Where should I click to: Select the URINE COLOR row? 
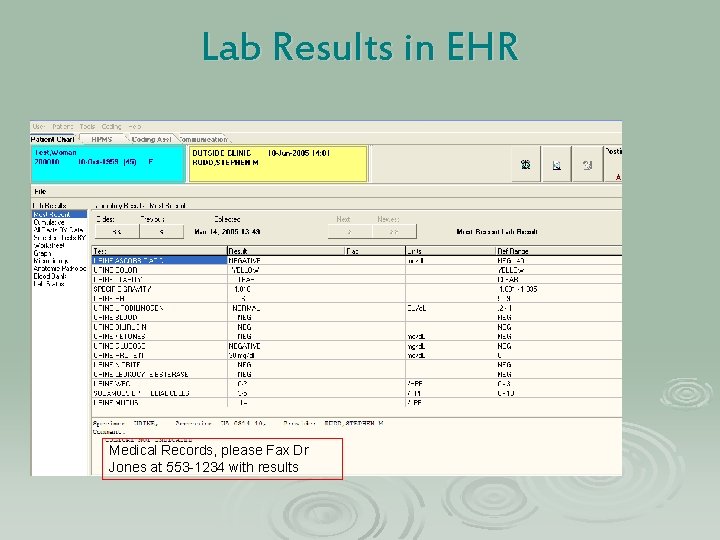(x=357, y=270)
